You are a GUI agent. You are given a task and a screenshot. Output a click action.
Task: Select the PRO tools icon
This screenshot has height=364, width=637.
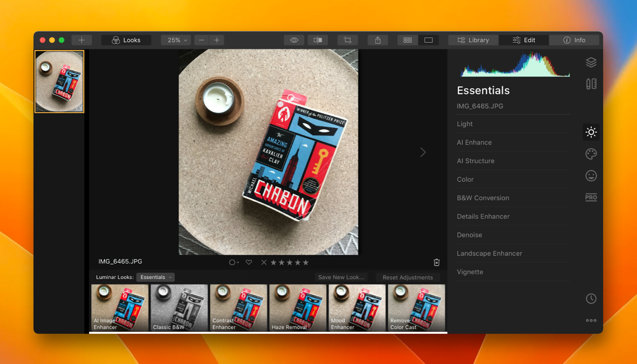click(591, 198)
